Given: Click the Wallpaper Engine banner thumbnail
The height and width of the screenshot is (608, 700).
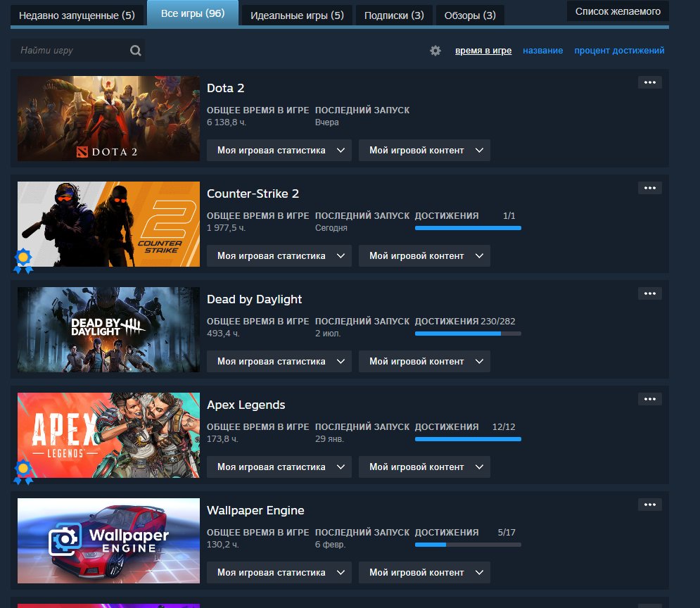Looking at the screenshot, I should click(x=108, y=540).
